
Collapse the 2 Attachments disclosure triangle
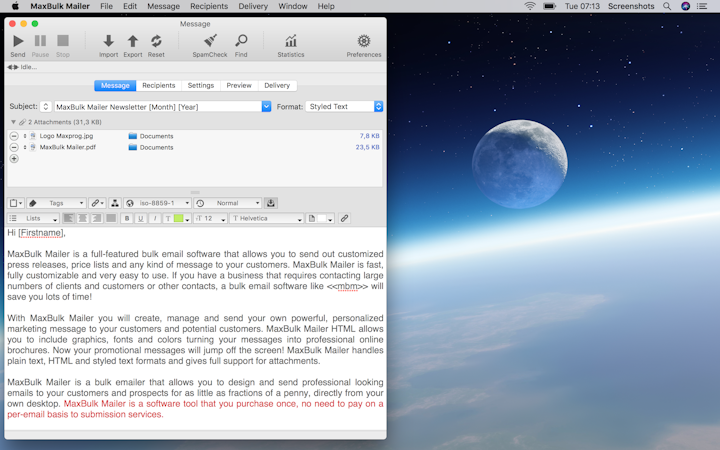(x=13, y=122)
